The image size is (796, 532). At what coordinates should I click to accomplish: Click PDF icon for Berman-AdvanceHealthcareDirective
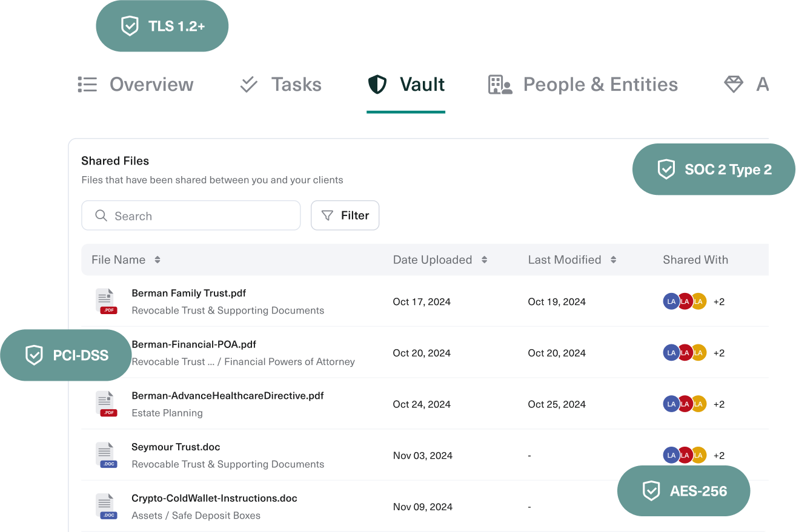[106, 404]
